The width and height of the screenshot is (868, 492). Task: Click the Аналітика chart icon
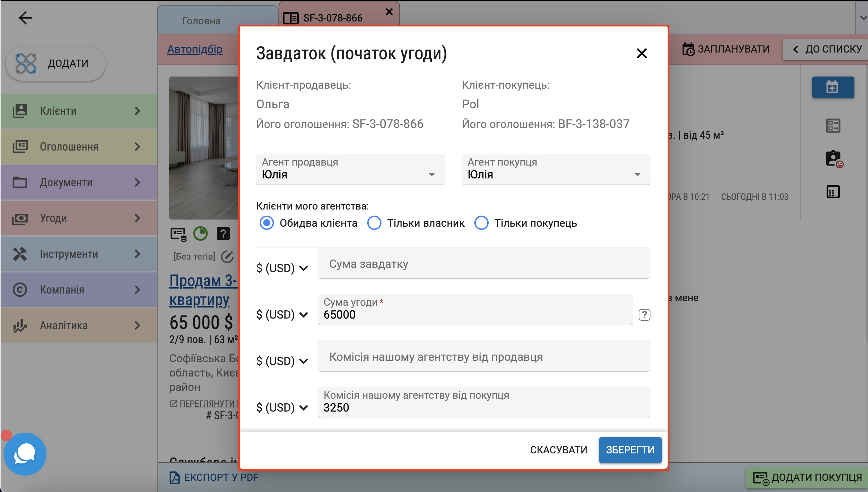pos(20,325)
